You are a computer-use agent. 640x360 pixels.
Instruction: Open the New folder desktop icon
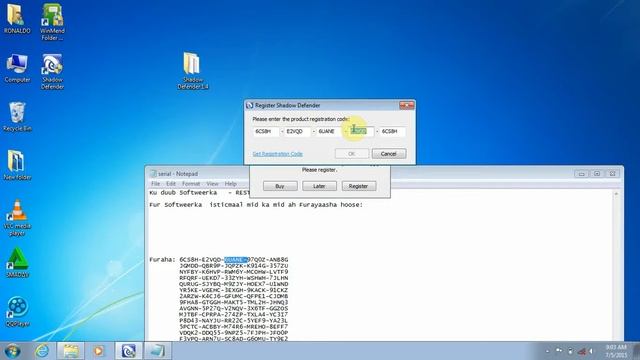click(17, 165)
